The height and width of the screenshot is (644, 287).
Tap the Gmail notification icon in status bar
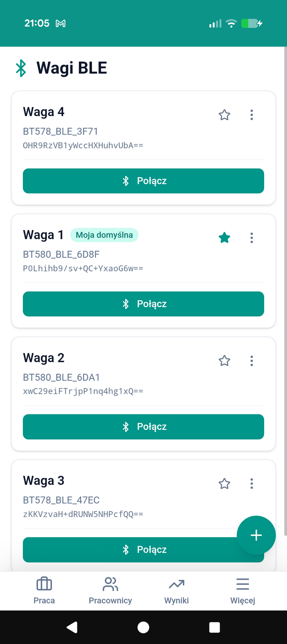click(x=61, y=24)
